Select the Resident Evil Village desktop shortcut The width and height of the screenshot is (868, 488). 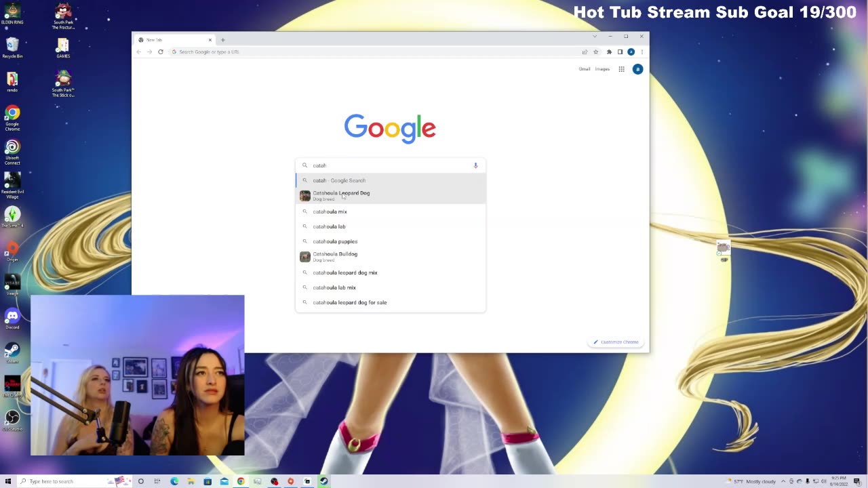pos(12,186)
